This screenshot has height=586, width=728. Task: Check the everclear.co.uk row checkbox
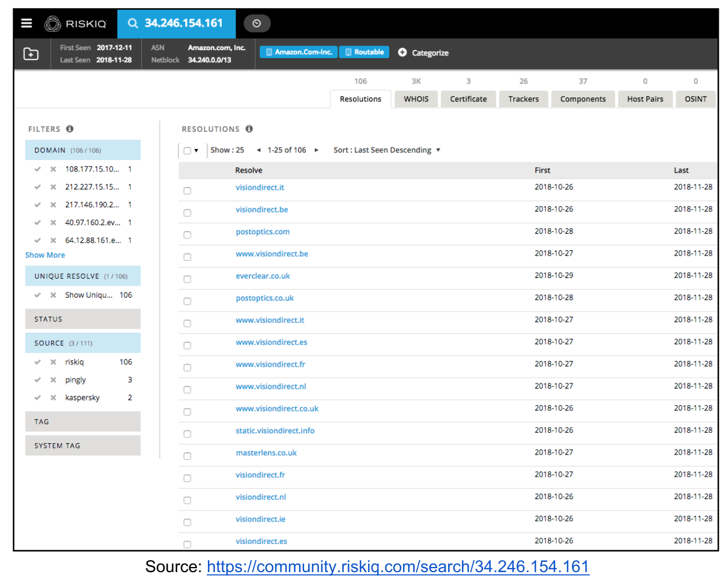[187, 279]
